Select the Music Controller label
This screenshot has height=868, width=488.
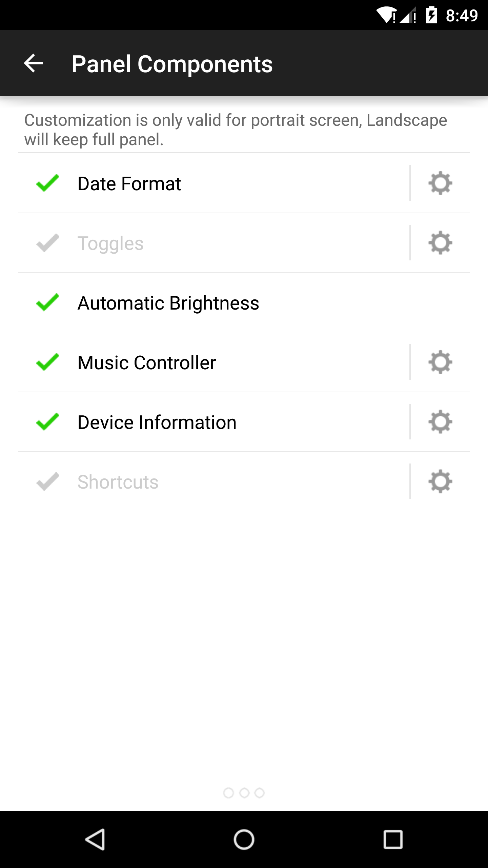pos(147,362)
